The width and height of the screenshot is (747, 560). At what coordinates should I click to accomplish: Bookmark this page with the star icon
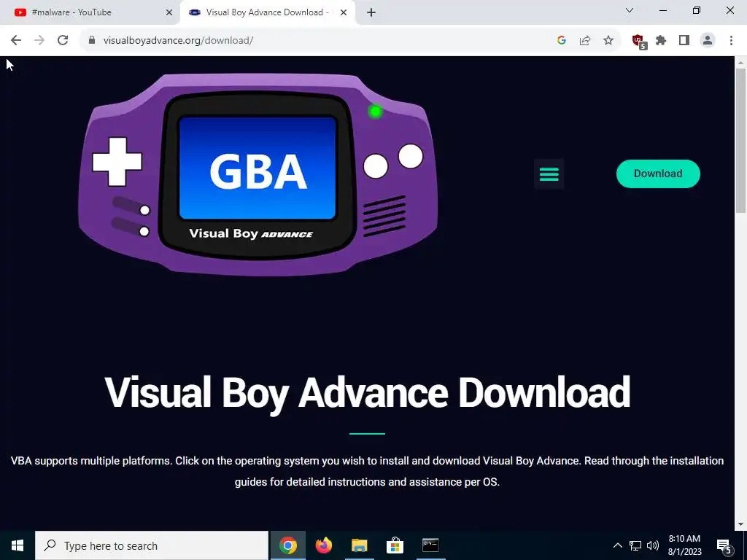[608, 41]
